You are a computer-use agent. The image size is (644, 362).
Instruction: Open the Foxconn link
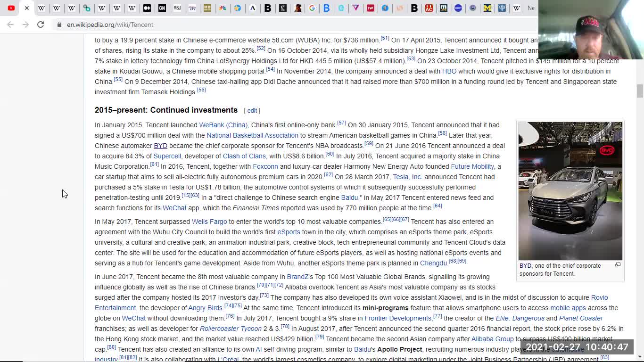(x=265, y=166)
